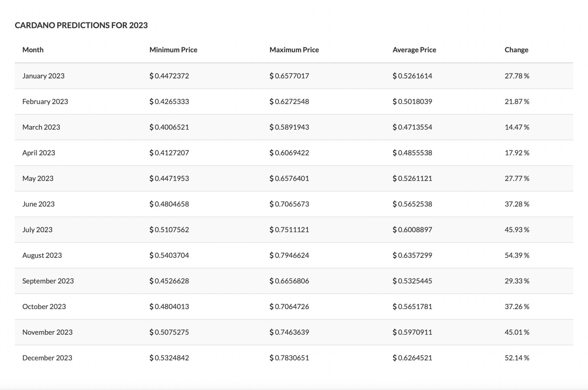
Task: Click average price value $ 0.5652538
Action: click(x=413, y=204)
